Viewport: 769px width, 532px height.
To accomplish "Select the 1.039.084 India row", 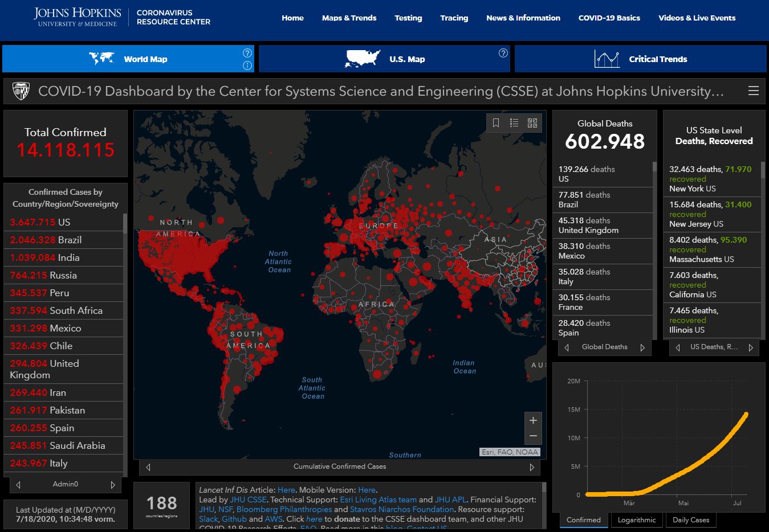I will click(x=63, y=257).
